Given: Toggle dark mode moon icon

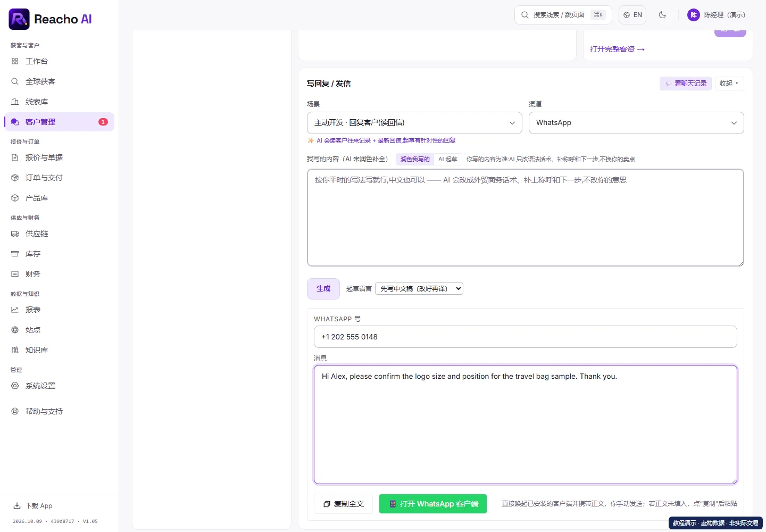Looking at the screenshot, I should click(x=662, y=15).
